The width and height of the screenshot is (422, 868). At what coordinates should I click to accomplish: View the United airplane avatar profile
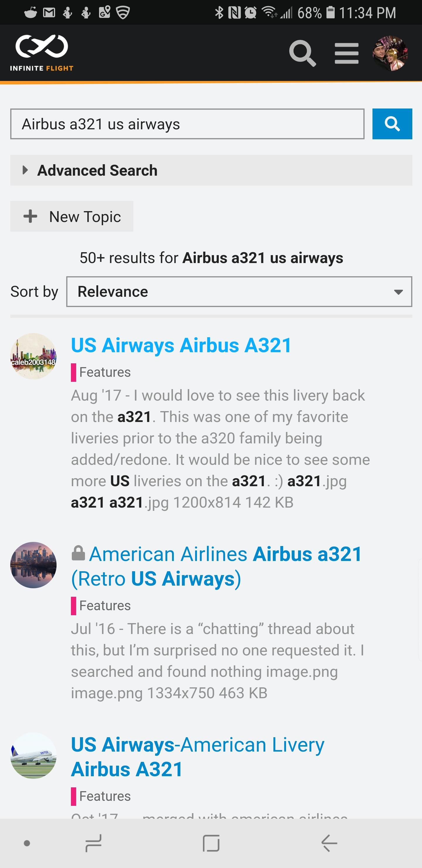(x=33, y=755)
